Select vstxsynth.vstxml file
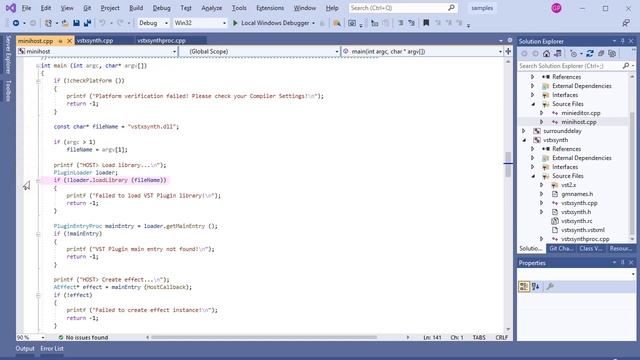 click(x=582, y=230)
